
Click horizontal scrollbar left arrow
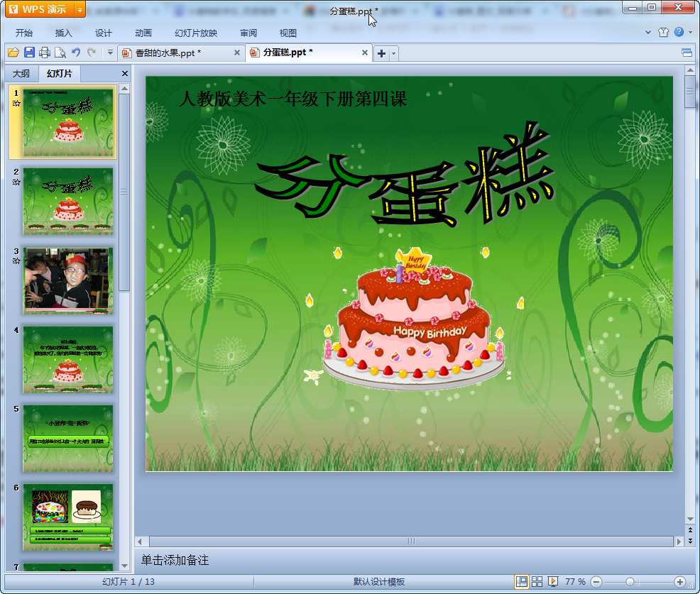(140, 541)
